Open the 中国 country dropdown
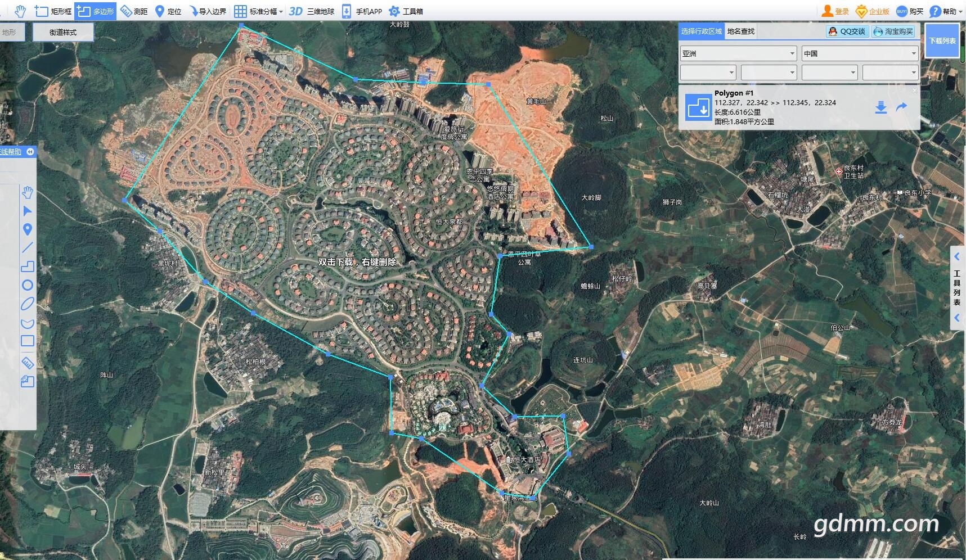The height and width of the screenshot is (560, 966). 860,53
